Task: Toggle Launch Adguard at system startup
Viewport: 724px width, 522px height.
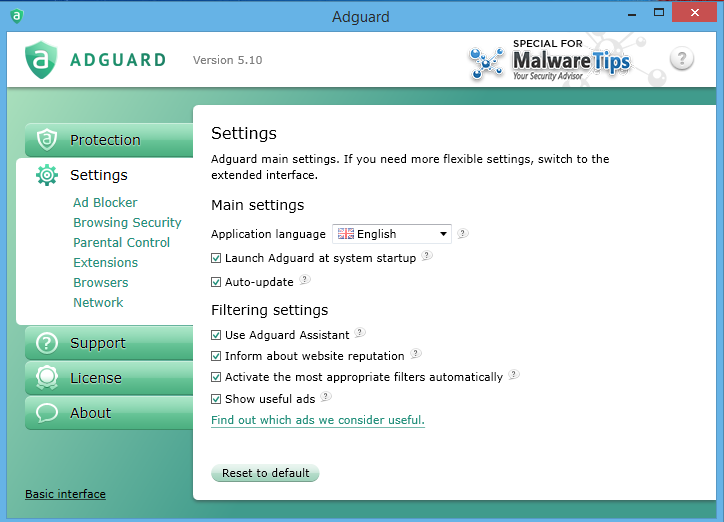Action: tap(216, 258)
